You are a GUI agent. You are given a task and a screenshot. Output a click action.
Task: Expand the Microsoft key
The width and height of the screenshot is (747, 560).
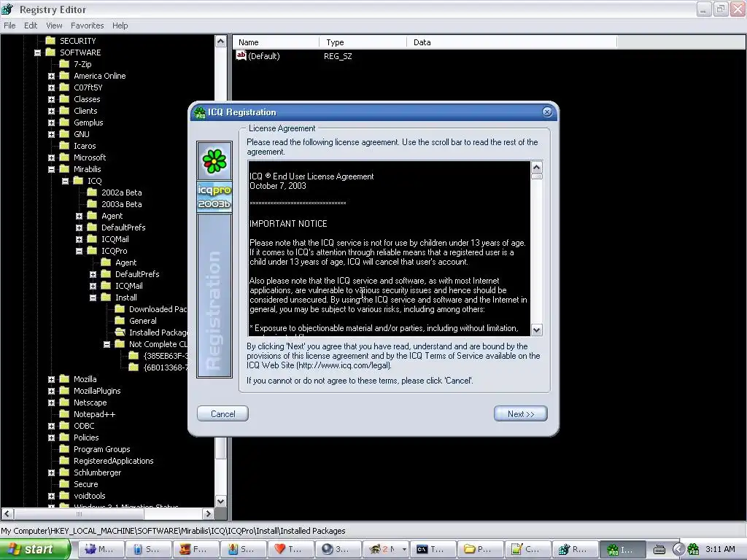point(52,157)
